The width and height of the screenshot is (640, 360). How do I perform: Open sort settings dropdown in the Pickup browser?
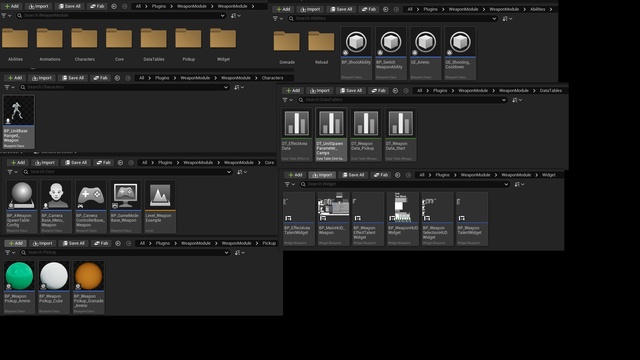click(x=239, y=253)
